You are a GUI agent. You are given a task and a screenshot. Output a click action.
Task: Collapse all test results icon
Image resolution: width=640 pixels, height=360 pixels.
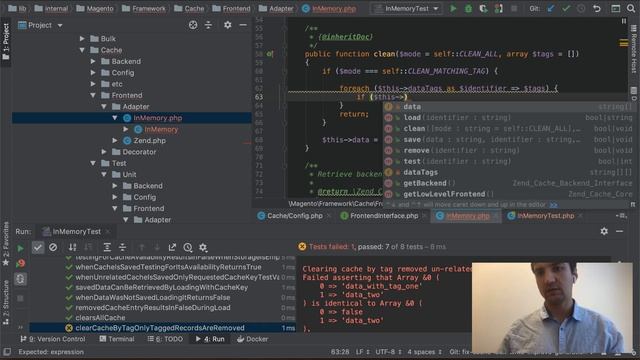coord(122,247)
